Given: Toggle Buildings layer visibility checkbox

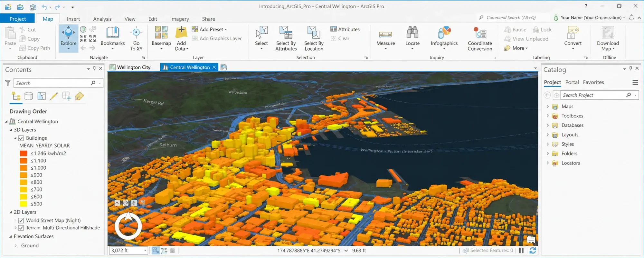Looking at the screenshot, I should pos(21,138).
